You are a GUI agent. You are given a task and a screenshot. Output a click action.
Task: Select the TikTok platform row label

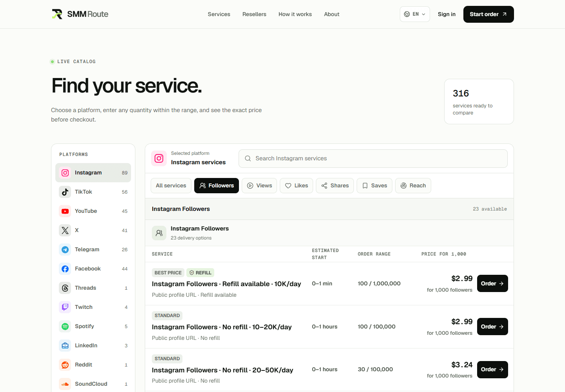coord(84,192)
